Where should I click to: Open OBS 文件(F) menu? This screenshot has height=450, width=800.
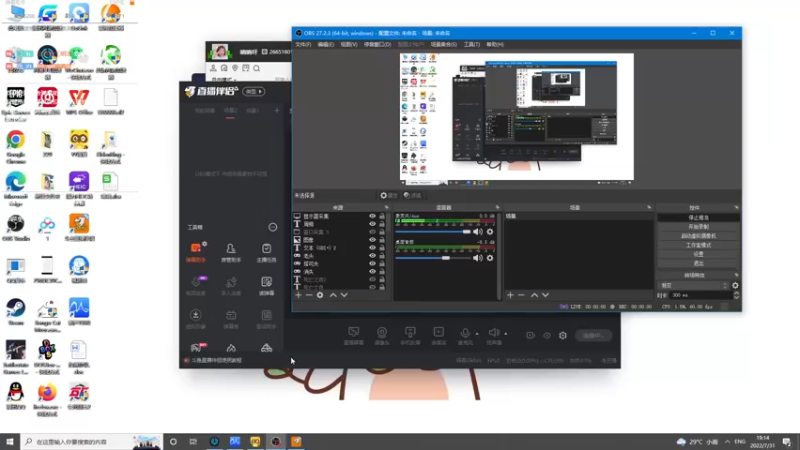(303, 44)
